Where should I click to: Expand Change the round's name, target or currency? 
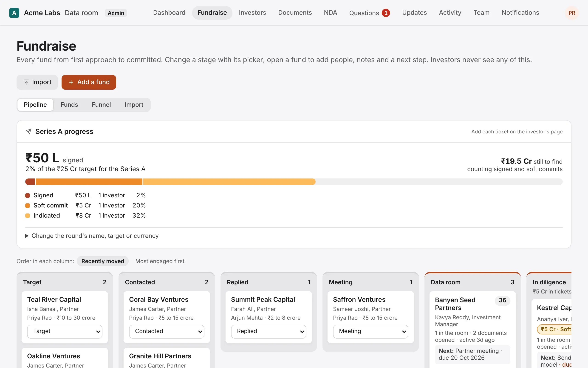92,236
